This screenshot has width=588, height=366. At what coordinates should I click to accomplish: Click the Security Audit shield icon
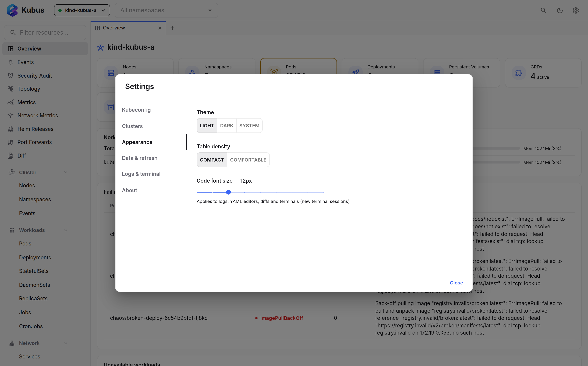tap(10, 76)
